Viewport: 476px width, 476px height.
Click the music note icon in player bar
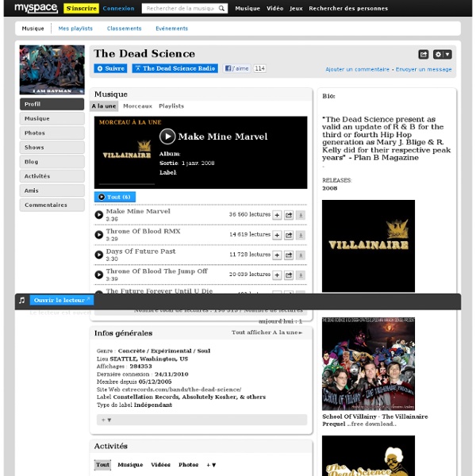coord(22,300)
